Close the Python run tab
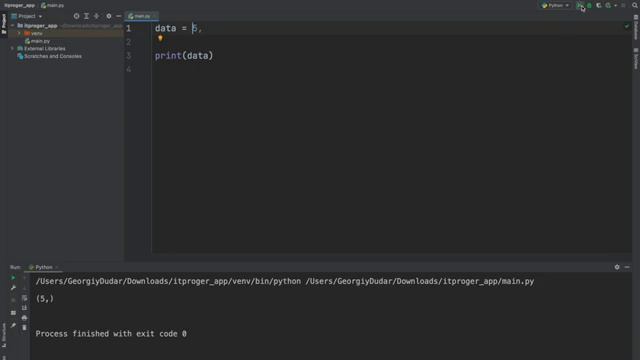This screenshot has height=360, width=640. 57,267
